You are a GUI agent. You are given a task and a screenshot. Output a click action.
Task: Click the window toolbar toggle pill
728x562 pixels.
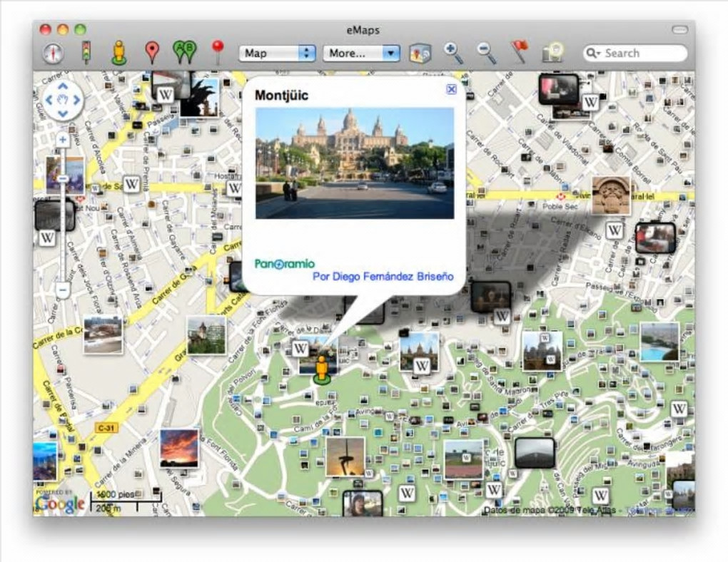point(679,30)
